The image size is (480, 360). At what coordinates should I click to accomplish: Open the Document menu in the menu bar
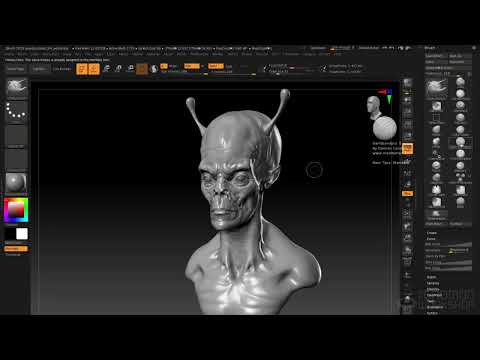pyautogui.click(x=51, y=54)
